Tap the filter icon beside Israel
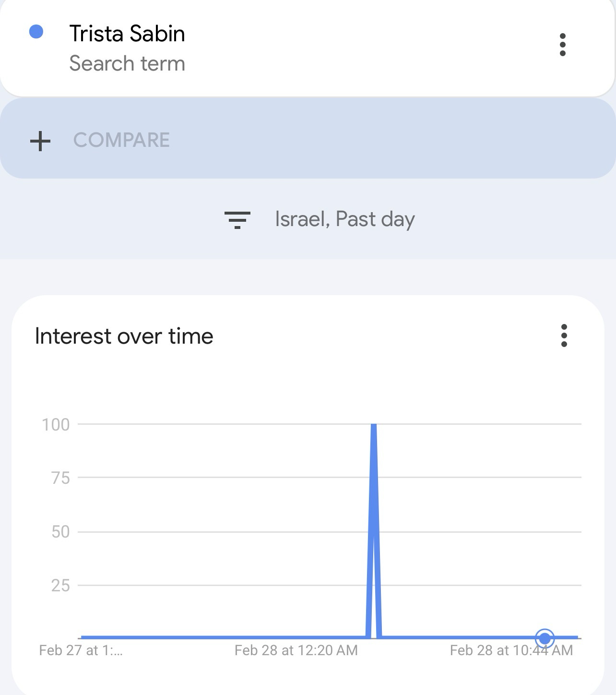 tap(237, 220)
